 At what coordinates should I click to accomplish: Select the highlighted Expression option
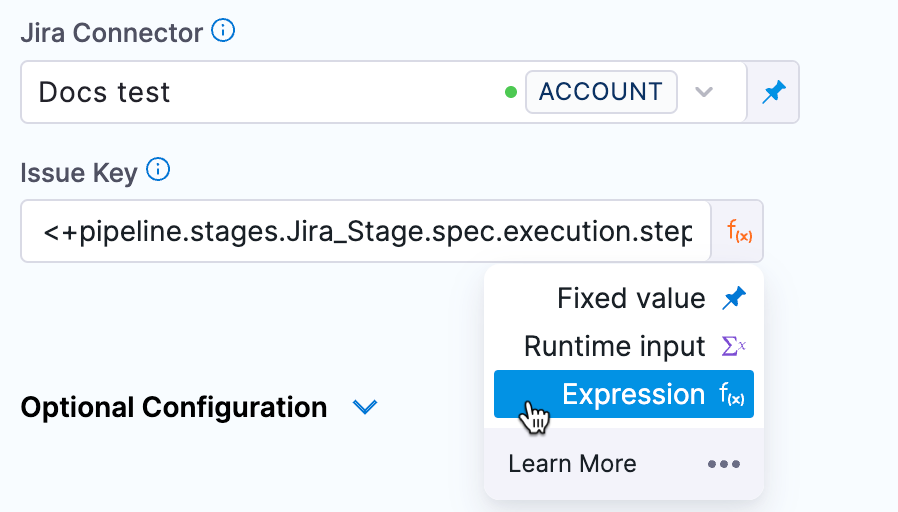pos(632,394)
